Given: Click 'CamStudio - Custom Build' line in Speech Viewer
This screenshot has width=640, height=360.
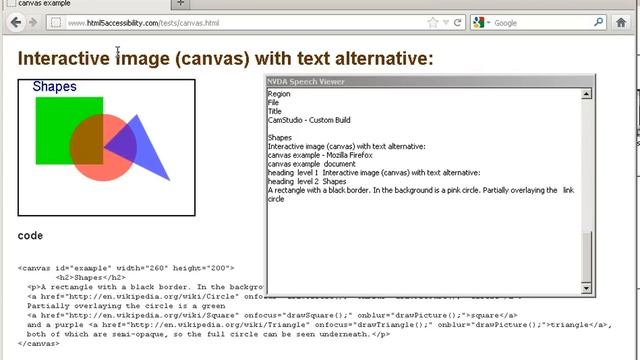Looking at the screenshot, I should click(x=309, y=120).
